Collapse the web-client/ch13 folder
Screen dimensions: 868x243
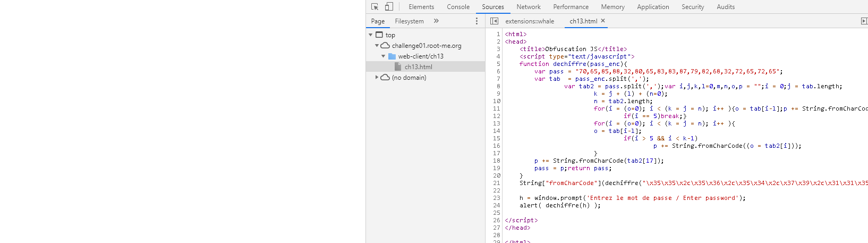tap(383, 56)
